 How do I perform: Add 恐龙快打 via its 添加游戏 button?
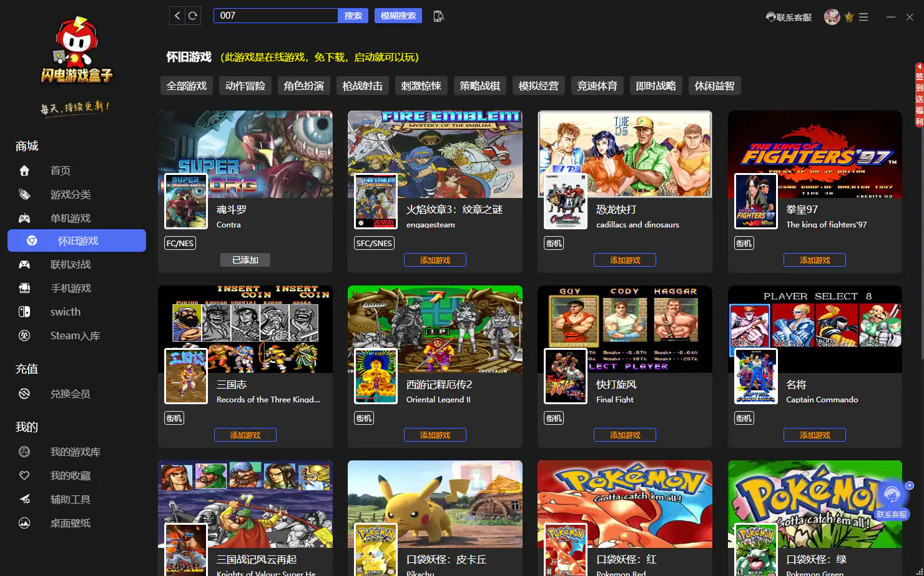tap(625, 261)
